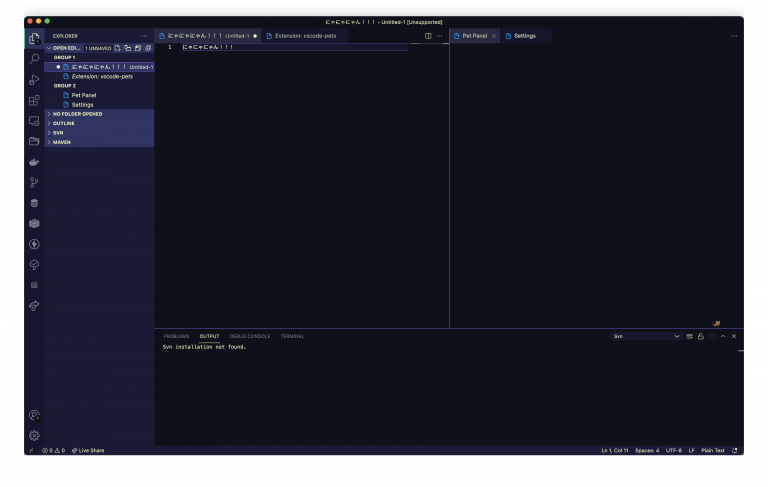
Task: Open the Extensions view
Action: point(34,100)
